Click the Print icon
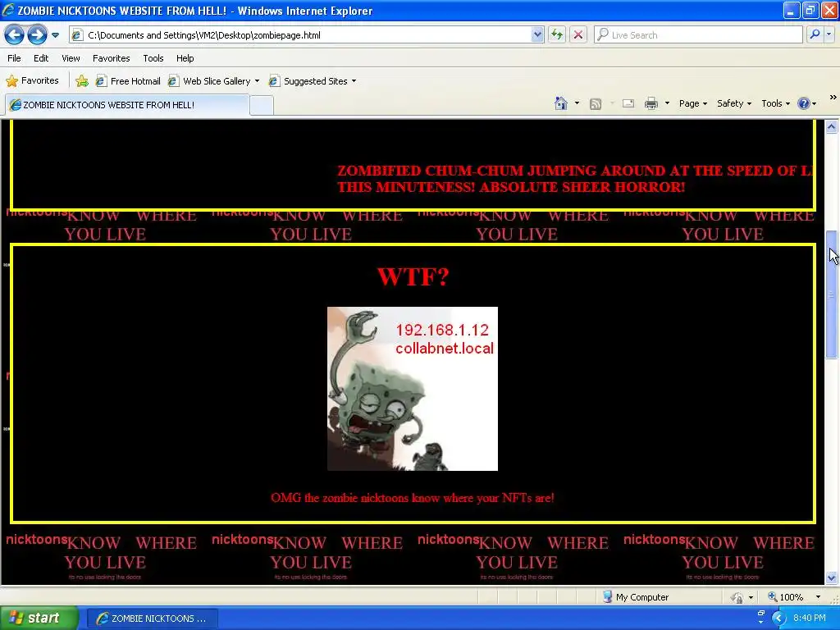This screenshot has height=630, width=840. [651, 103]
